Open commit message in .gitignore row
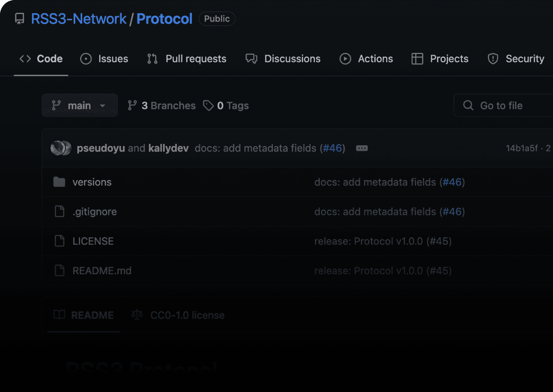 [375, 212]
